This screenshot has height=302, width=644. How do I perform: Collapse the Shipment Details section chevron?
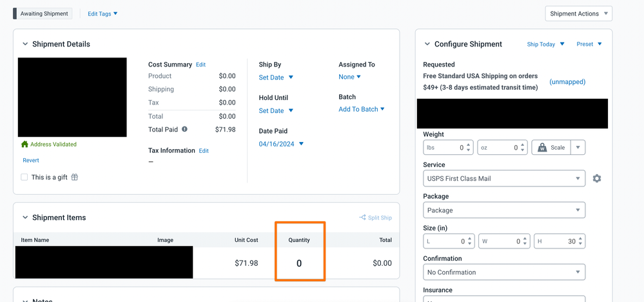click(x=25, y=45)
